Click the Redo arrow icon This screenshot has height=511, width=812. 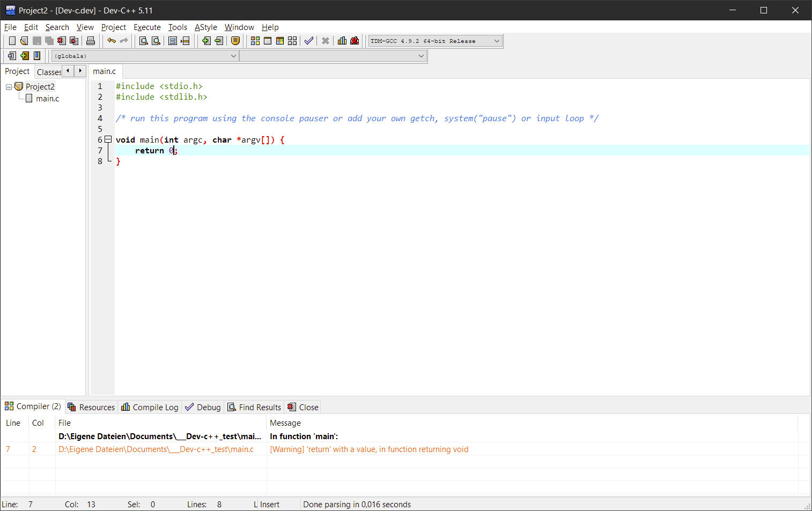coord(124,41)
